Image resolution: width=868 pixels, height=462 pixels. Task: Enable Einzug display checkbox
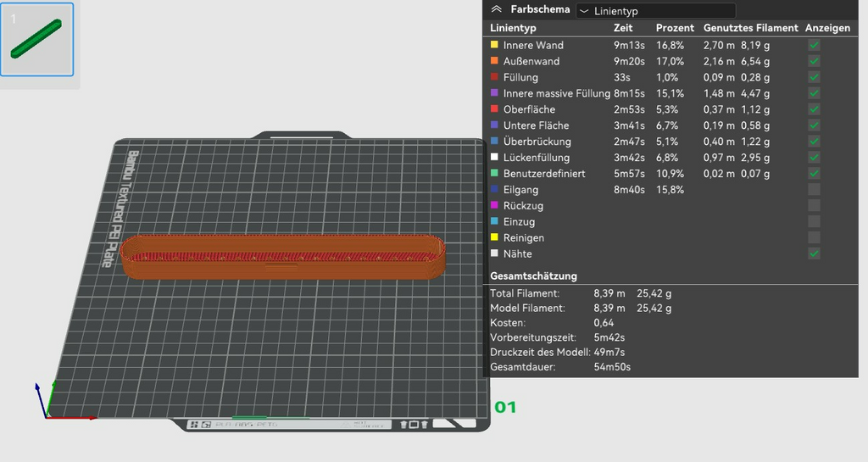click(x=814, y=222)
